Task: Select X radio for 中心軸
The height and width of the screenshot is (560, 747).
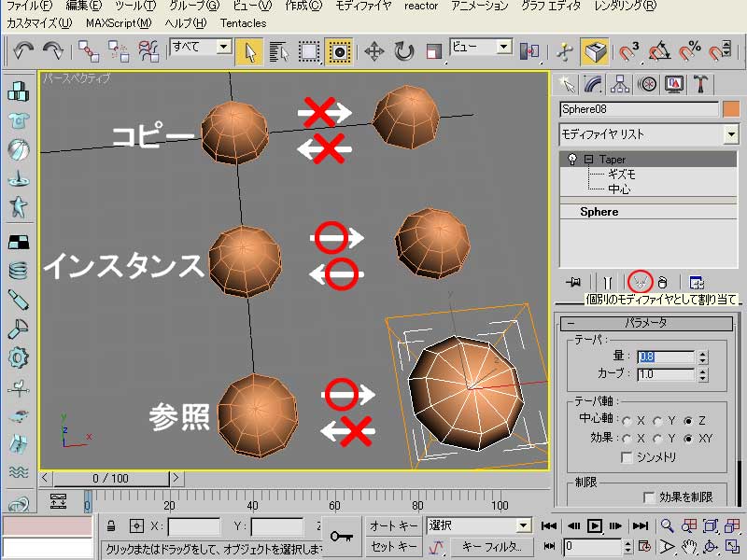Action: click(626, 420)
